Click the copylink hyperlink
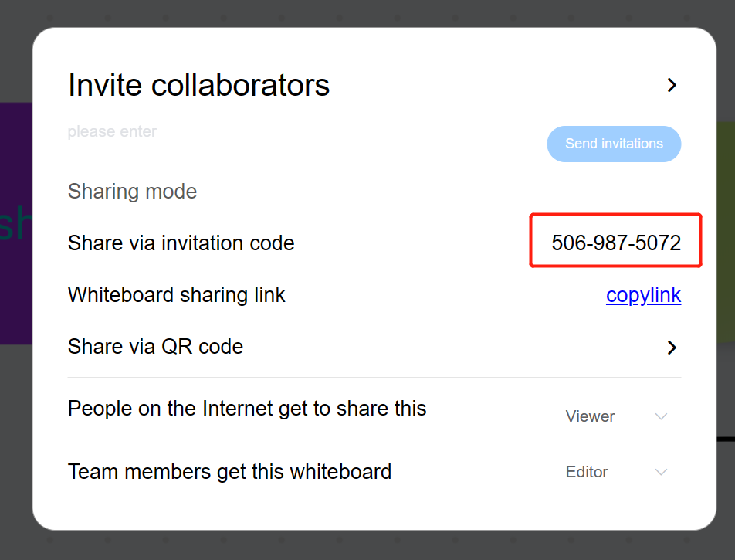This screenshot has width=735, height=560. [x=643, y=295]
